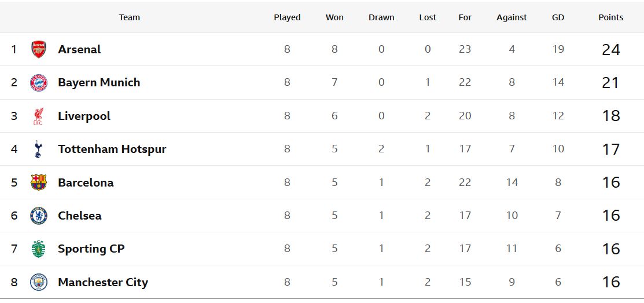The image size is (644, 303).
Task: Open the Arsenal team link
Action: coord(79,49)
